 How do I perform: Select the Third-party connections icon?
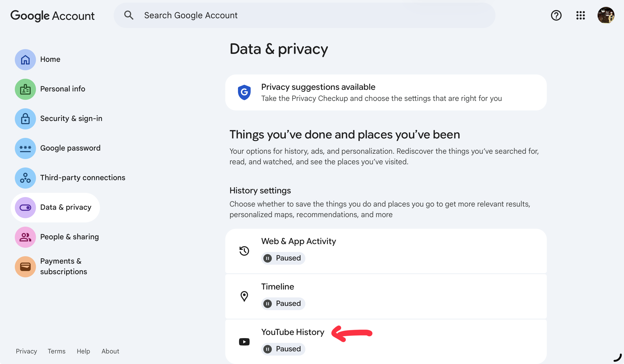(x=25, y=178)
